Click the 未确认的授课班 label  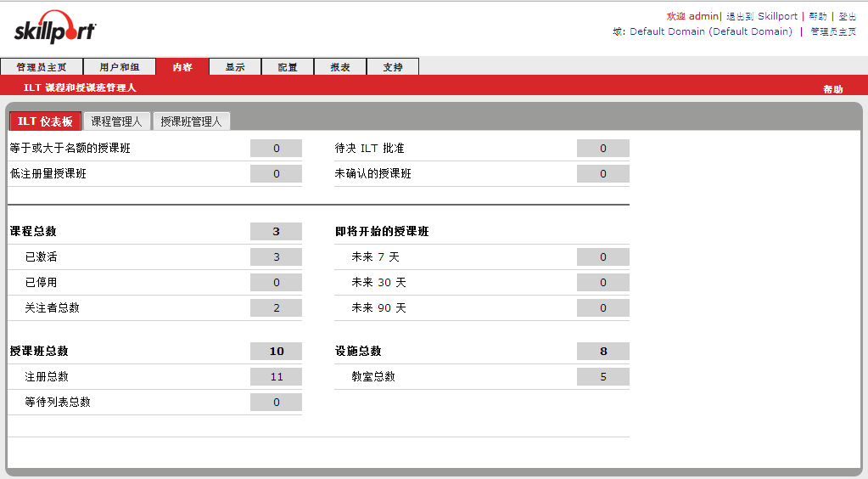[x=372, y=173]
